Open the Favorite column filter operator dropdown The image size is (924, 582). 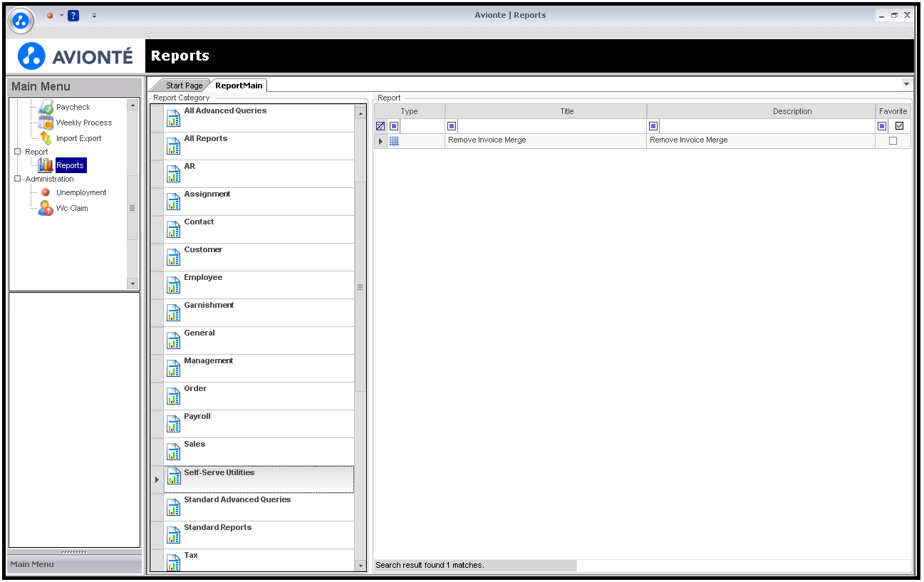[x=882, y=126]
